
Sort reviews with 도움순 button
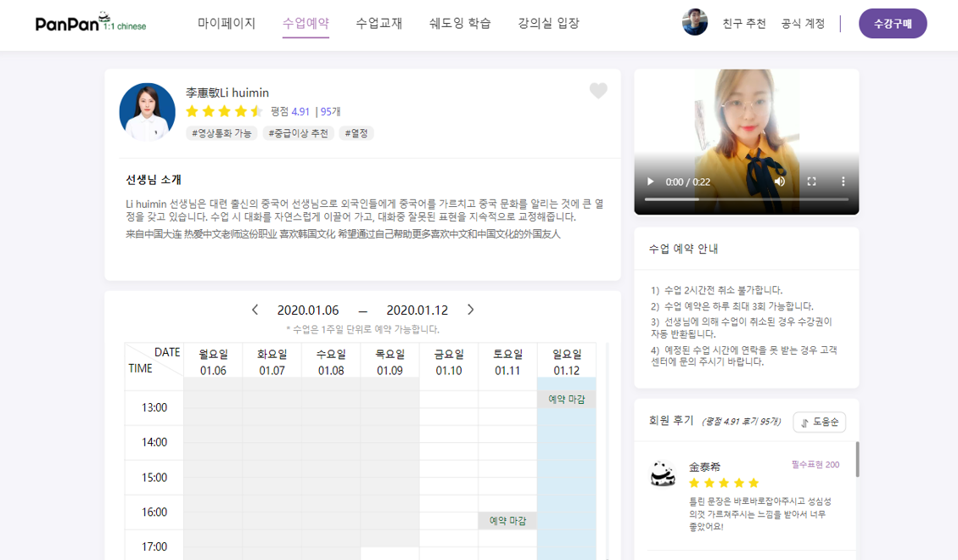pyautogui.click(x=820, y=422)
